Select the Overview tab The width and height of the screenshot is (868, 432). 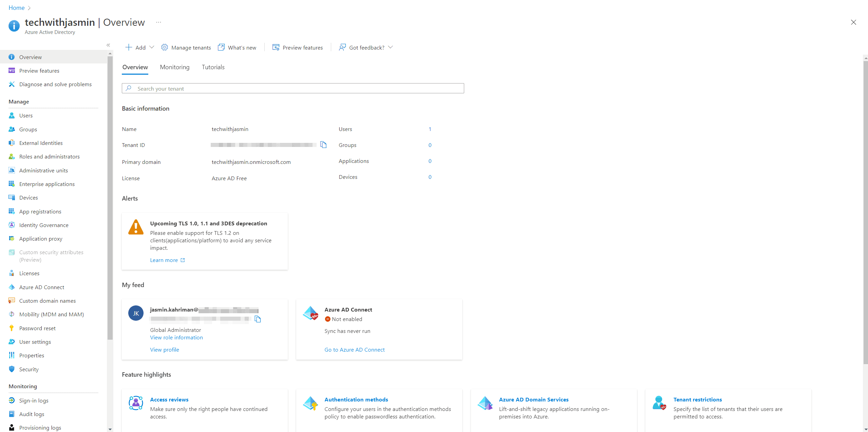(135, 67)
